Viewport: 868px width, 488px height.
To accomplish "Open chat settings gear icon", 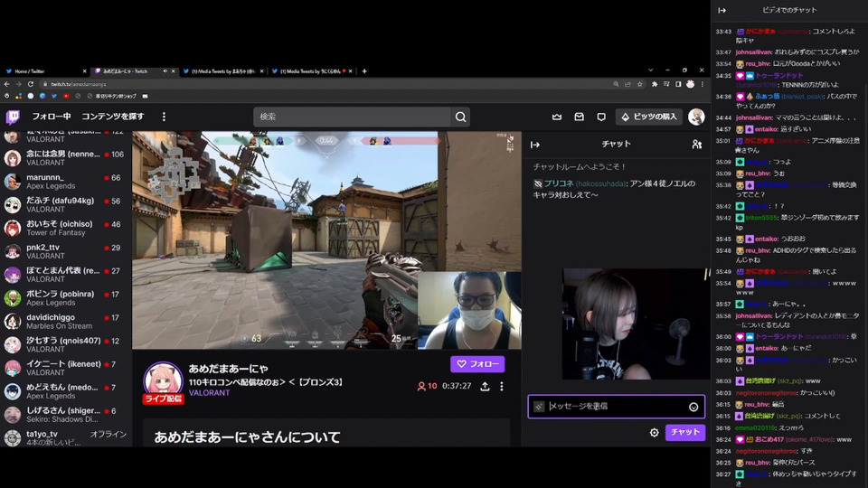I will [x=655, y=432].
